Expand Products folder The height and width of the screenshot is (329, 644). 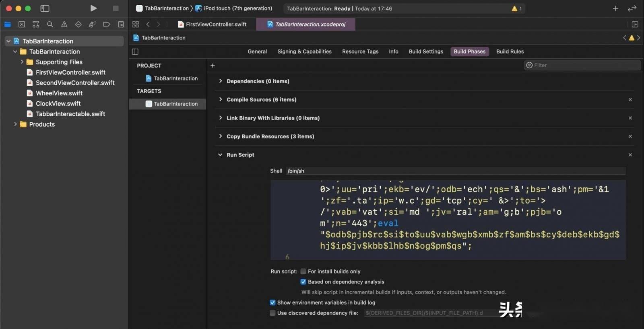(x=15, y=124)
